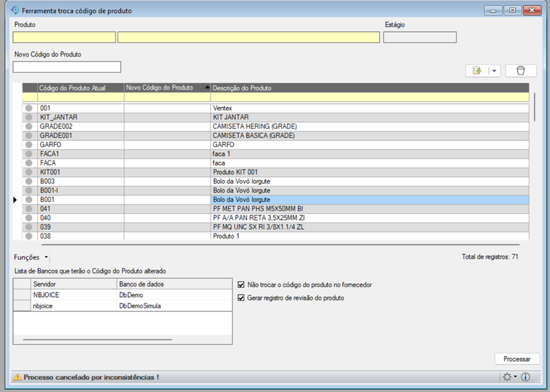Select the 'Produto KIT 001' description cell
This screenshot has width=550, height=392.
tap(370, 172)
